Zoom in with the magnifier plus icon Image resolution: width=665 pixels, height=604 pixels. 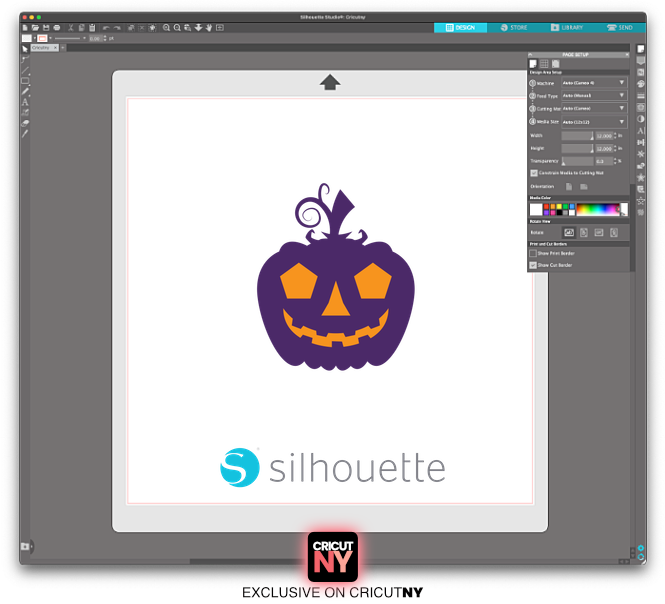[x=166, y=28]
